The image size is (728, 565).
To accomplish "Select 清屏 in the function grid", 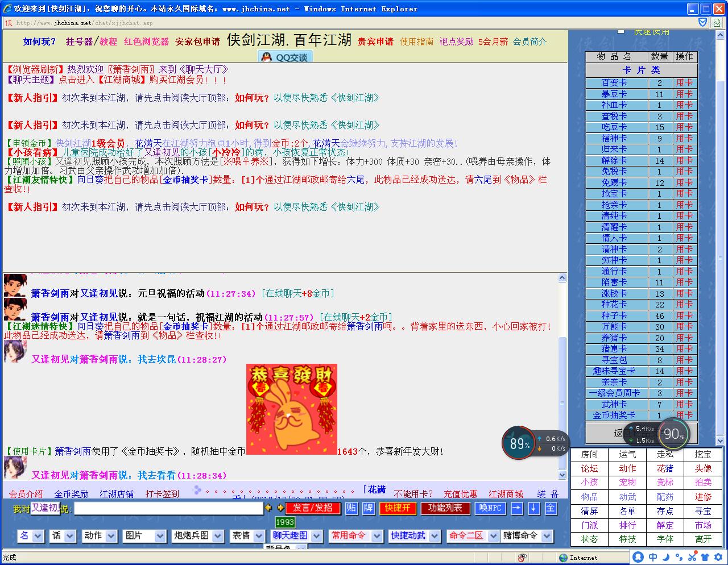I will tap(589, 511).
